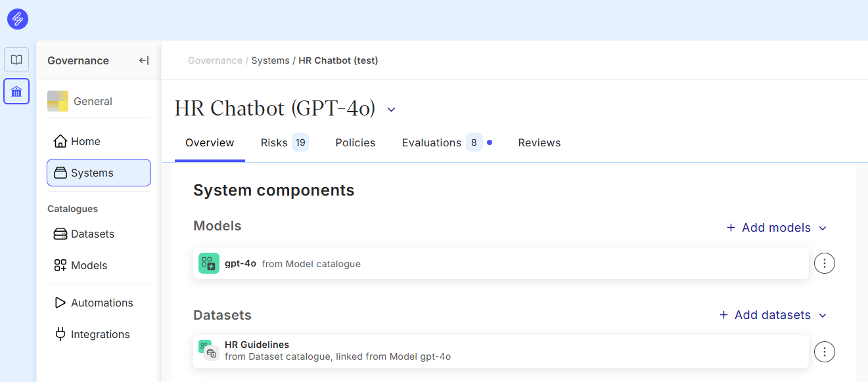Switch to the Evaluations tab
868x382 pixels.
pyautogui.click(x=432, y=142)
